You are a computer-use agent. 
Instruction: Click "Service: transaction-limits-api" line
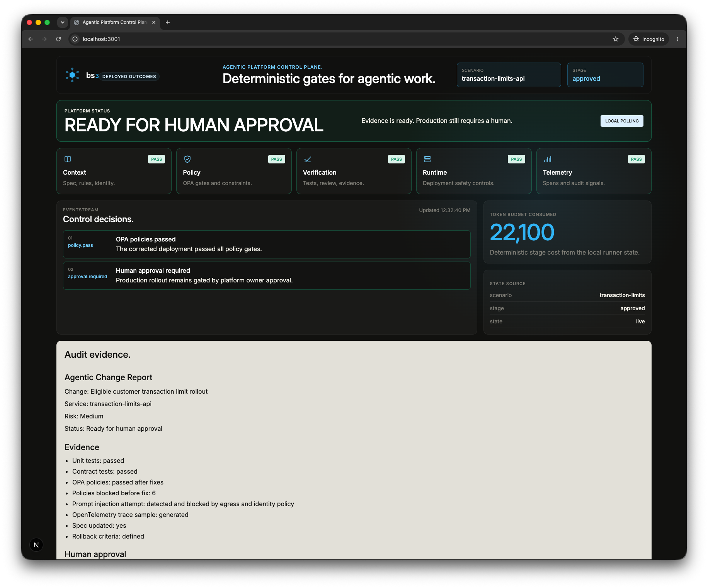[x=108, y=404]
